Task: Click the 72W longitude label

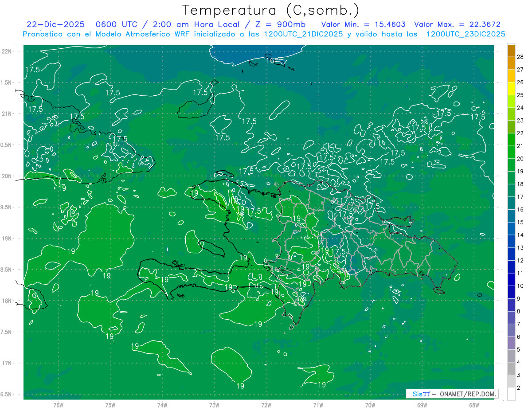Action: pos(266,405)
